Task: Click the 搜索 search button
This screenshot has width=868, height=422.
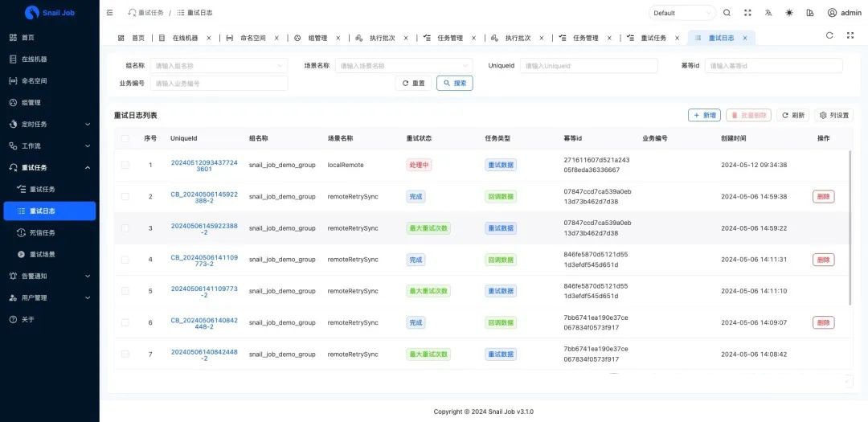Action: [x=454, y=83]
